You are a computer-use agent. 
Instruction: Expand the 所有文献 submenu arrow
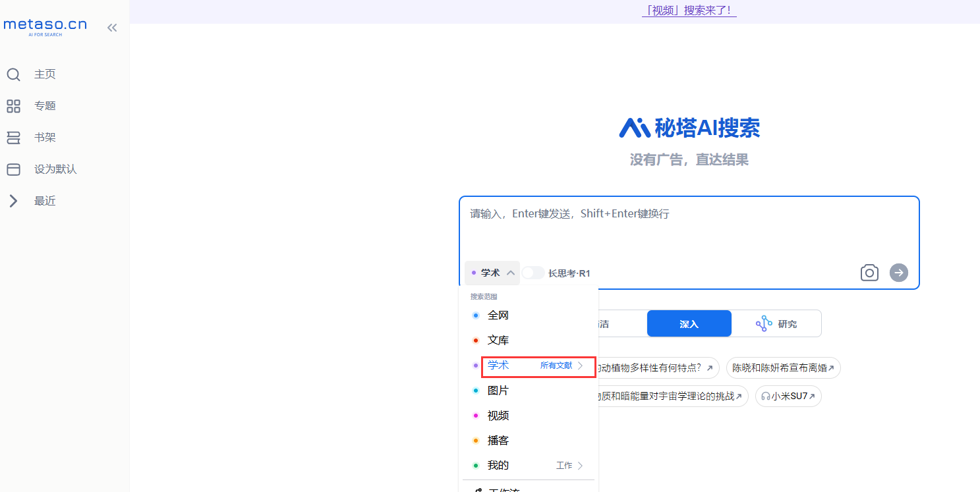[581, 366]
